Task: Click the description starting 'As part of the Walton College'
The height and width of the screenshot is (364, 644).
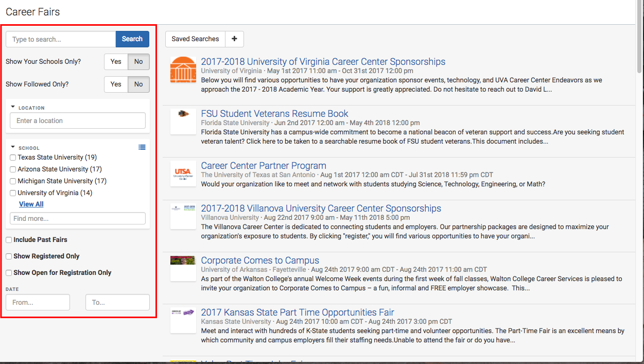Action: 411,284
